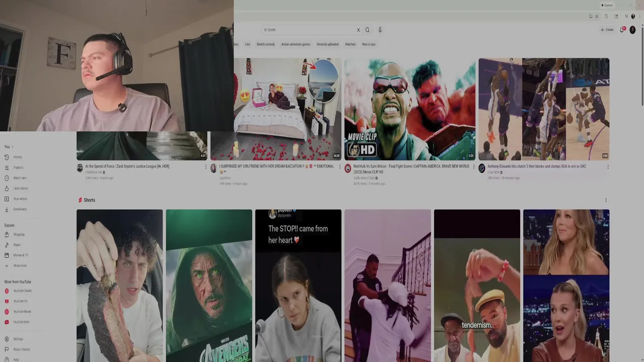Open options for Red Hulk Vs Sam Wilson video
This screenshot has height=362, width=644.
473,166
